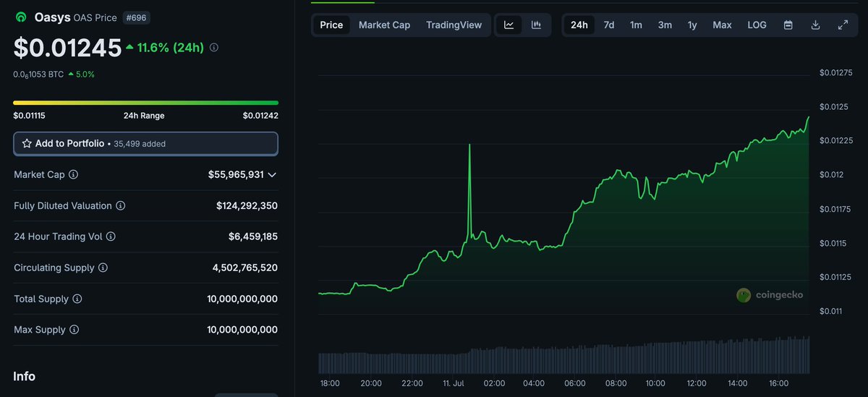The width and height of the screenshot is (868, 397).
Task: Click the 4,502,765,520 circulating supply value
Action: pos(244,268)
